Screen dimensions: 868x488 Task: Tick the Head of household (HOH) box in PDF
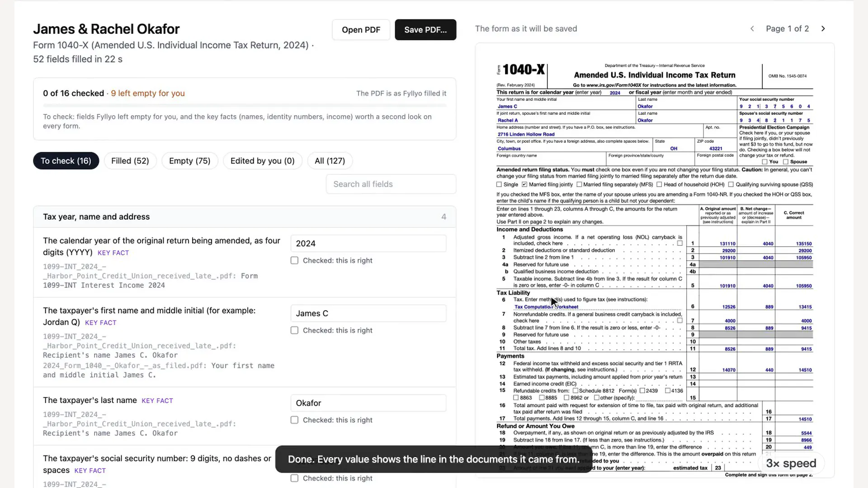(659, 184)
